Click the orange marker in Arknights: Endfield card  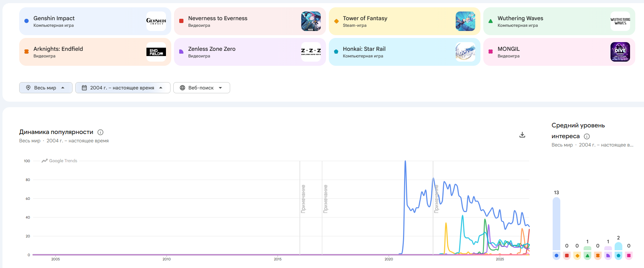point(26,52)
